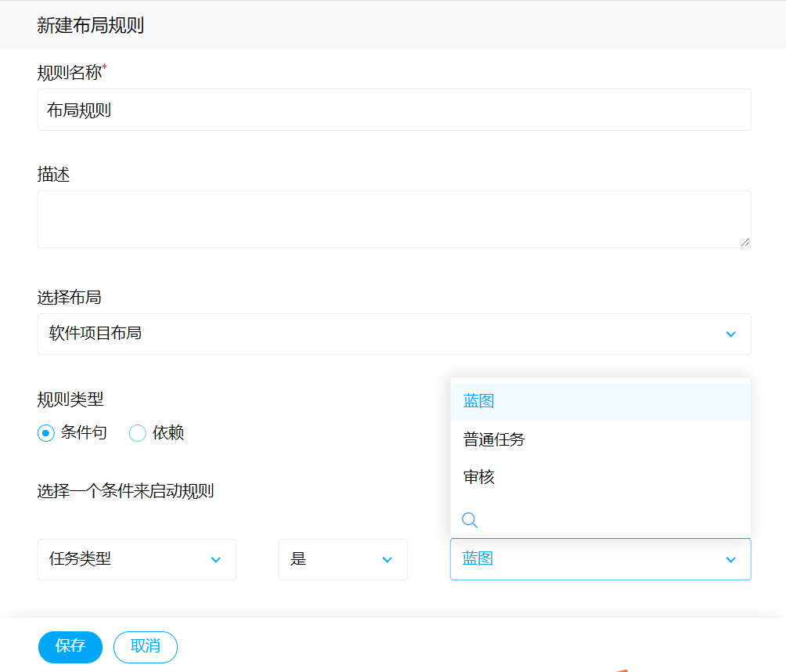Click the chevron arrow of 选择布局 field

click(730, 334)
